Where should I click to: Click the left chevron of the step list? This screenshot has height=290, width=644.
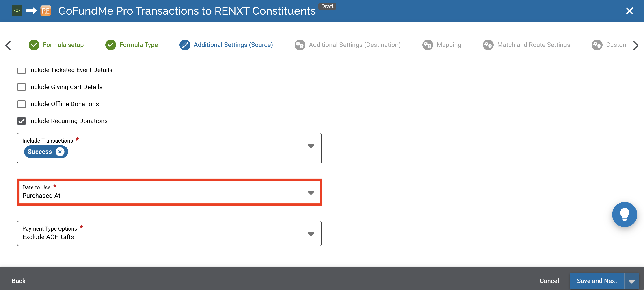[8, 45]
